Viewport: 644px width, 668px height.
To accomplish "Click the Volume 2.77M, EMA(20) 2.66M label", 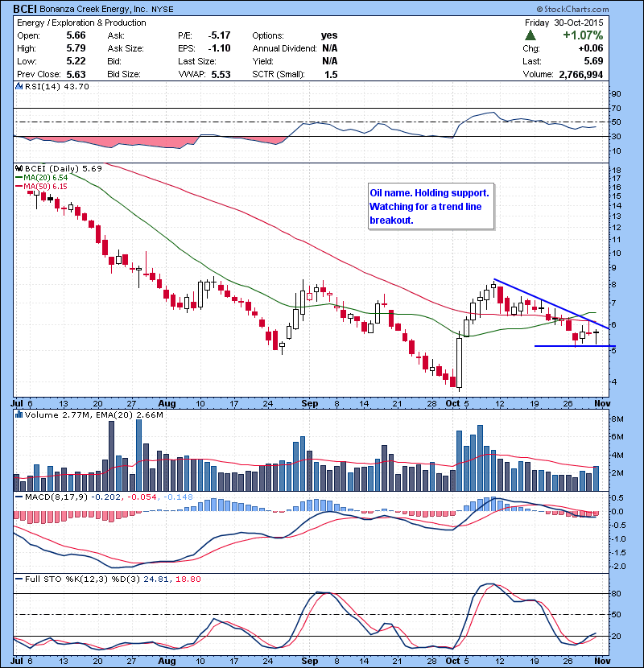I will pyautogui.click(x=93, y=414).
